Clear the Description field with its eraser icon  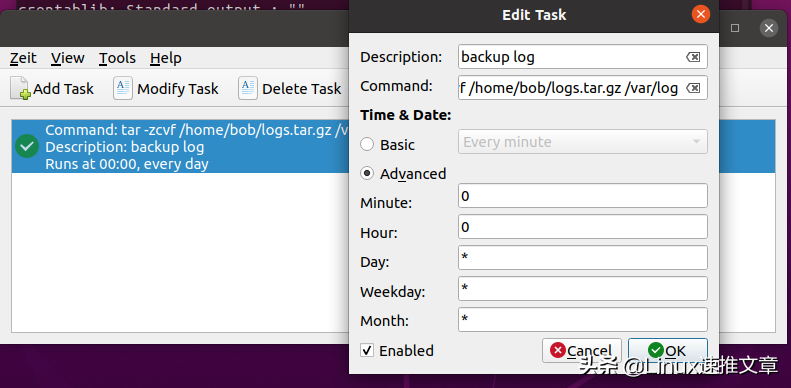(x=693, y=57)
